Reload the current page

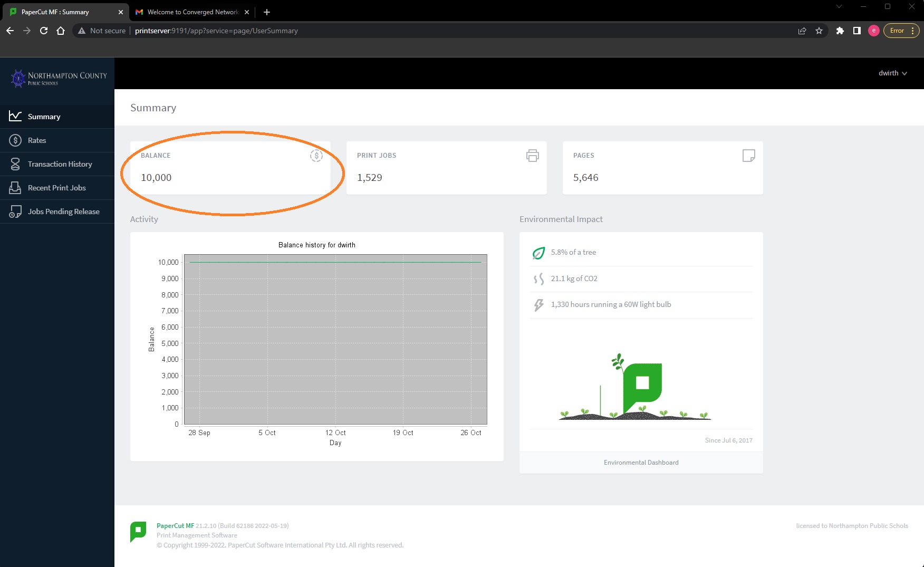[44, 31]
